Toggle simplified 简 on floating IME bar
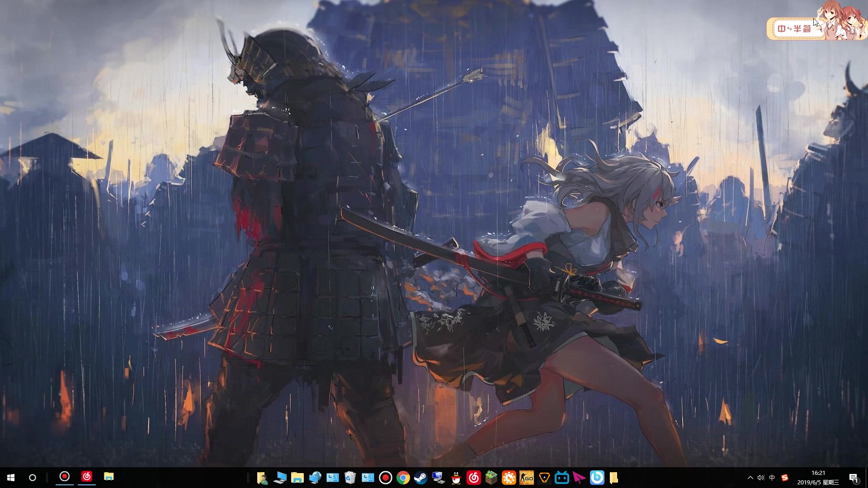Viewport: 868px width, 488px height. pos(807,29)
